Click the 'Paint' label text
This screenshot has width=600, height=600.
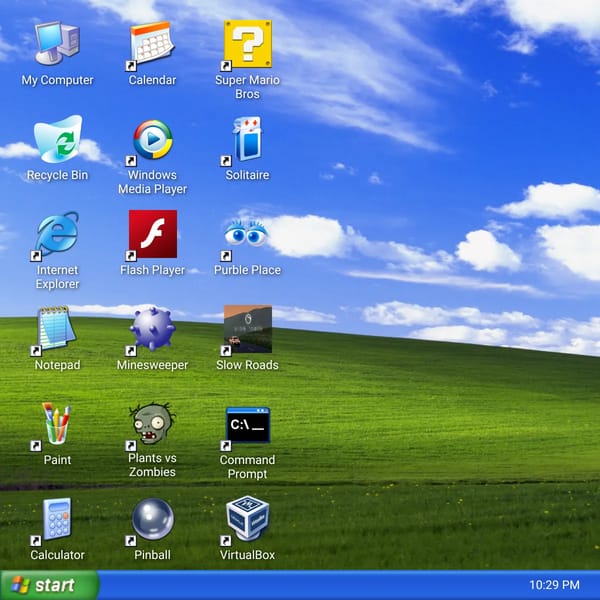[57, 460]
